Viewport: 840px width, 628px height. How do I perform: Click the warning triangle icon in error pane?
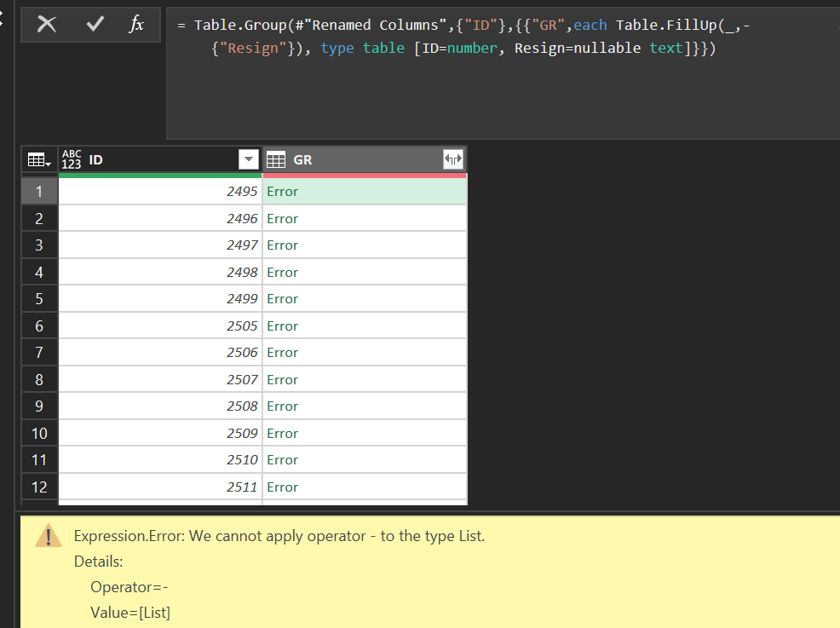[49, 535]
